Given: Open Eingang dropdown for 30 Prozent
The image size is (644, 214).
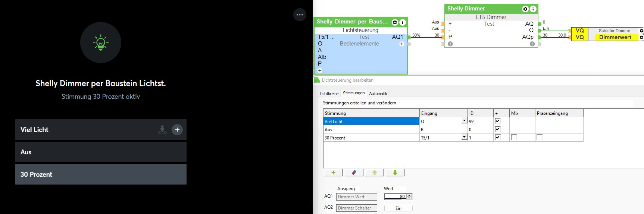Looking at the screenshot, I should click(x=464, y=137).
